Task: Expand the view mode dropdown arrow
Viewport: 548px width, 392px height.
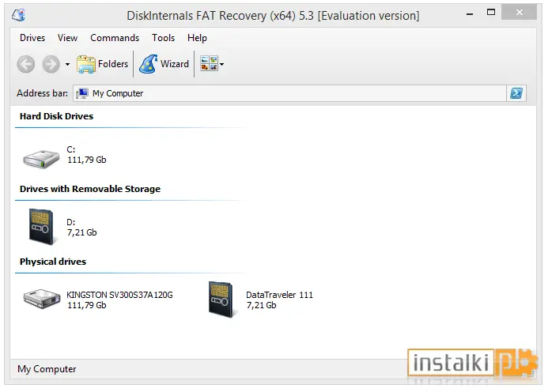Action: coord(222,64)
